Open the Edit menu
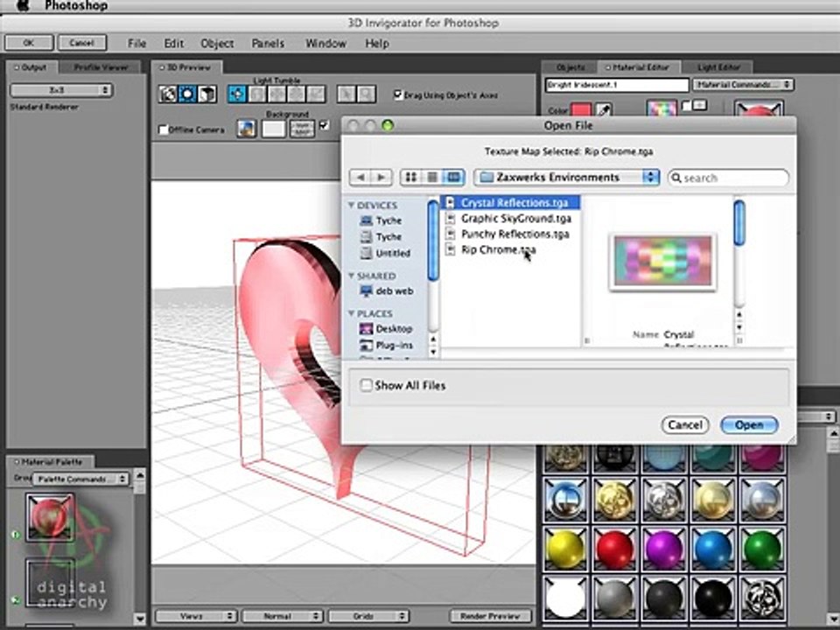The width and height of the screenshot is (840, 630). pyautogui.click(x=173, y=44)
